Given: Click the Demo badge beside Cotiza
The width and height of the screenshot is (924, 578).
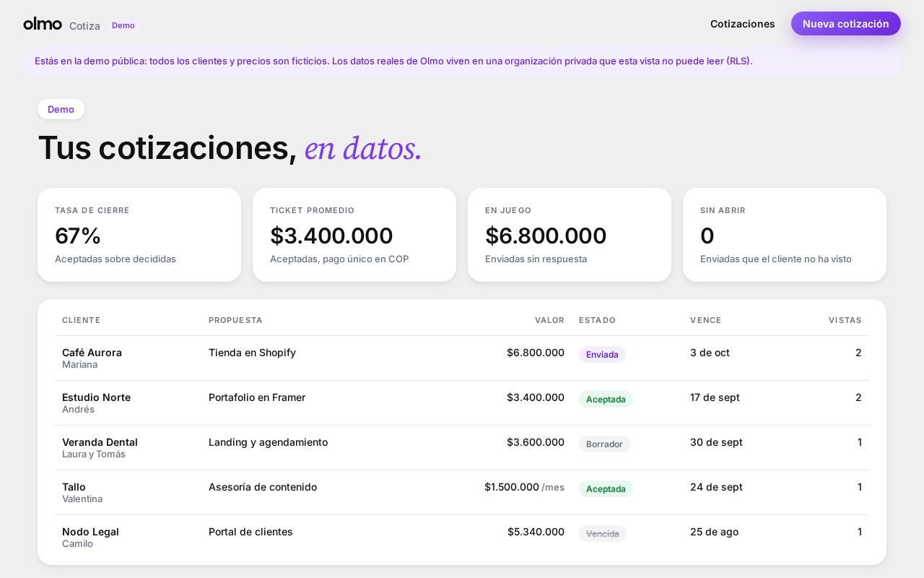Looking at the screenshot, I should (x=123, y=25).
